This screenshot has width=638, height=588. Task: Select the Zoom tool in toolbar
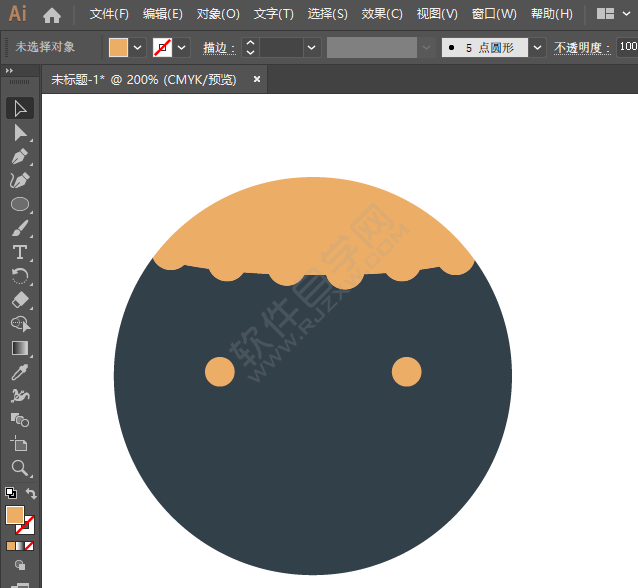click(x=19, y=468)
